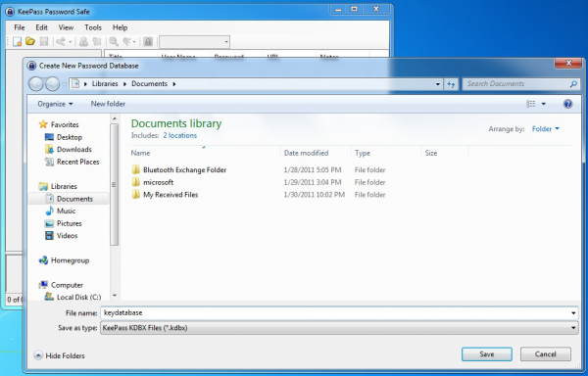Open the Arrange by Folder dropdown
The image size is (588, 376).
pyautogui.click(x=545, y=129)
